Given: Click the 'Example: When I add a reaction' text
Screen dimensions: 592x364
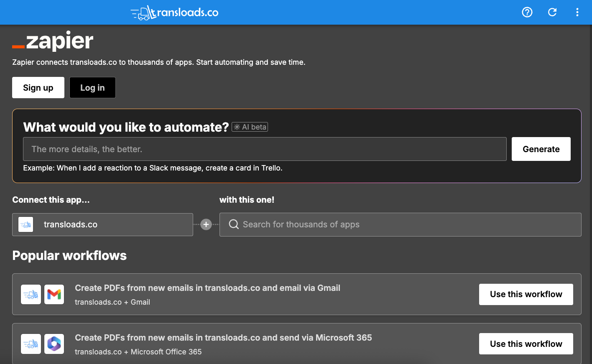Looking at the screenshot, I should pyautogui.click(x=153, y=168).
